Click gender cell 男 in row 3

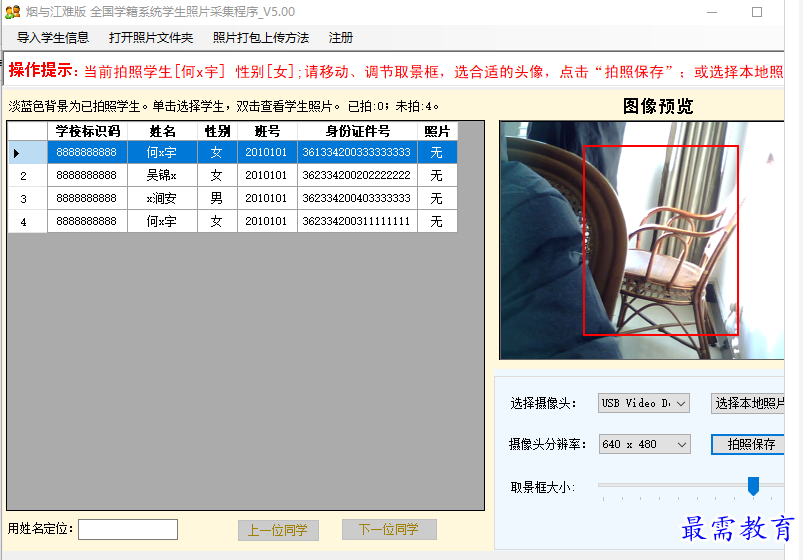pos(217,198)
